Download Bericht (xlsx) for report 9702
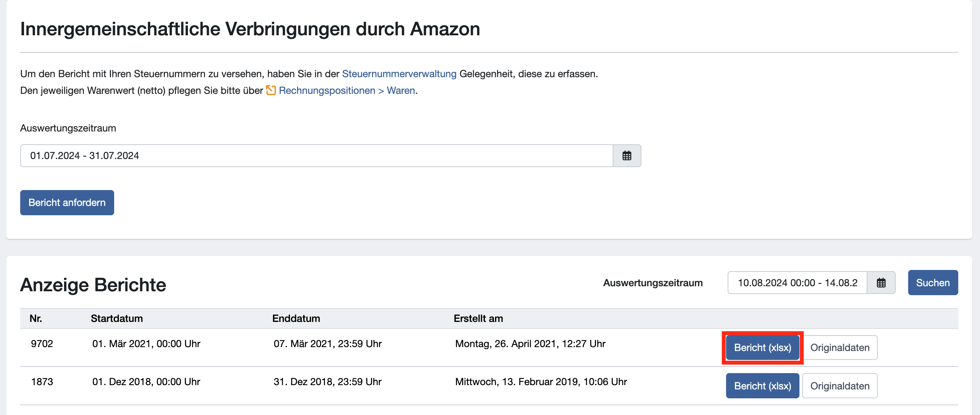The height and width of the screenshot is (415, 980). (763, 348)
